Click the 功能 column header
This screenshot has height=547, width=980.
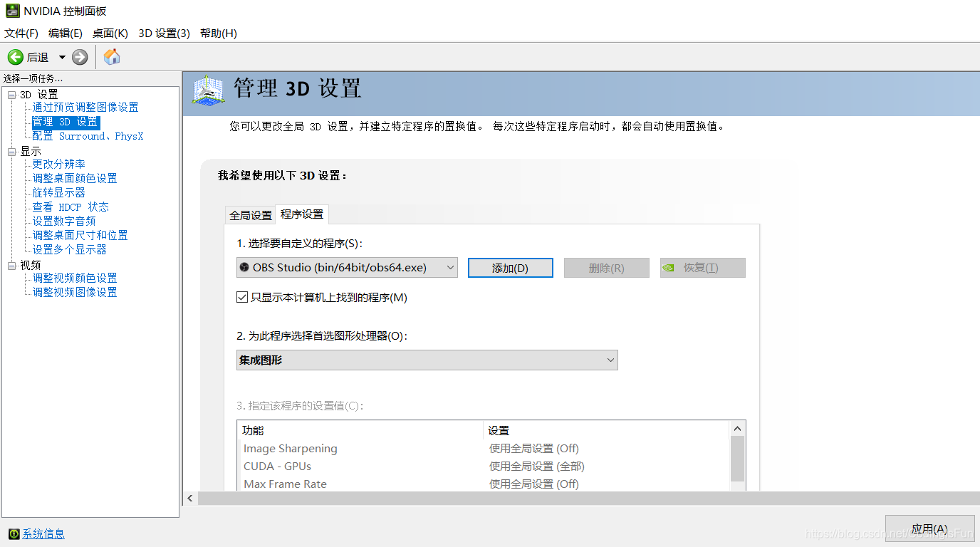[x=360, y=430]
